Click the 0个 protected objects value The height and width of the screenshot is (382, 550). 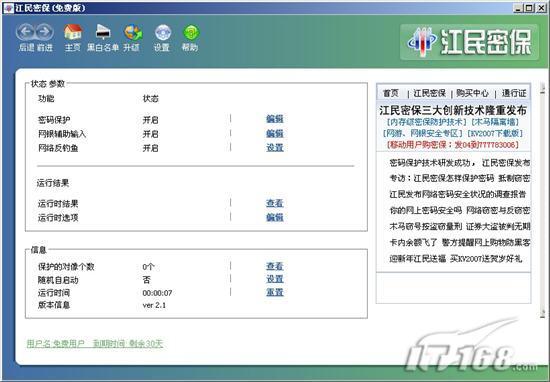tap(148, 267)
